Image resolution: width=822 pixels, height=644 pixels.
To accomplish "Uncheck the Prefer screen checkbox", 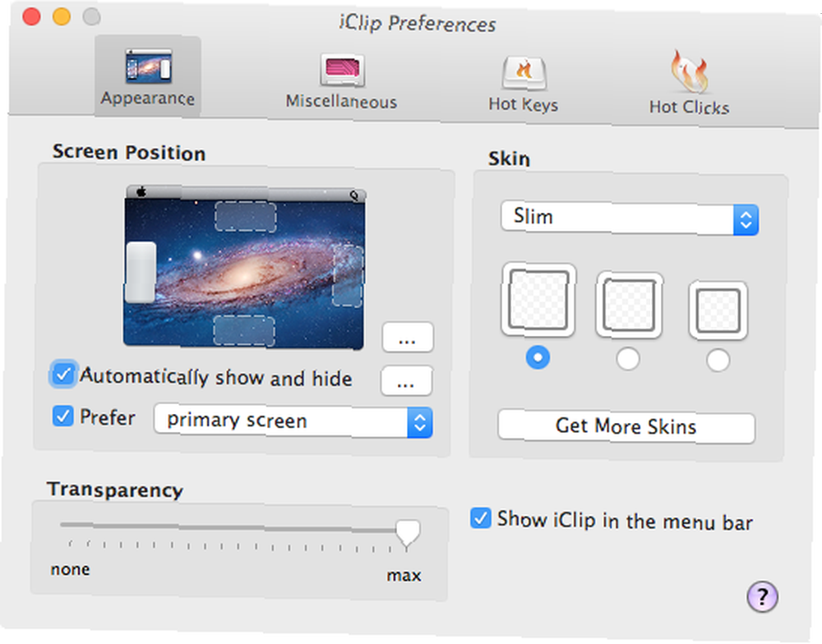I will coord(63,416).
